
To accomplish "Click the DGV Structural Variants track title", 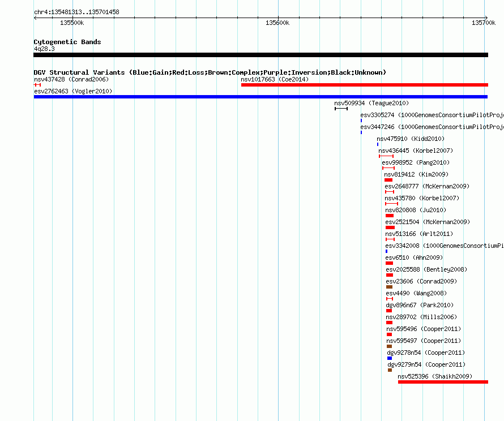I will 210,72.
